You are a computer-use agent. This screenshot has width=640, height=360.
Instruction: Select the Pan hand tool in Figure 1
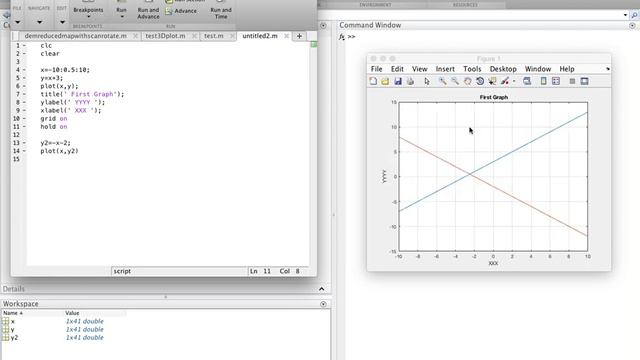tap(467, 81)
